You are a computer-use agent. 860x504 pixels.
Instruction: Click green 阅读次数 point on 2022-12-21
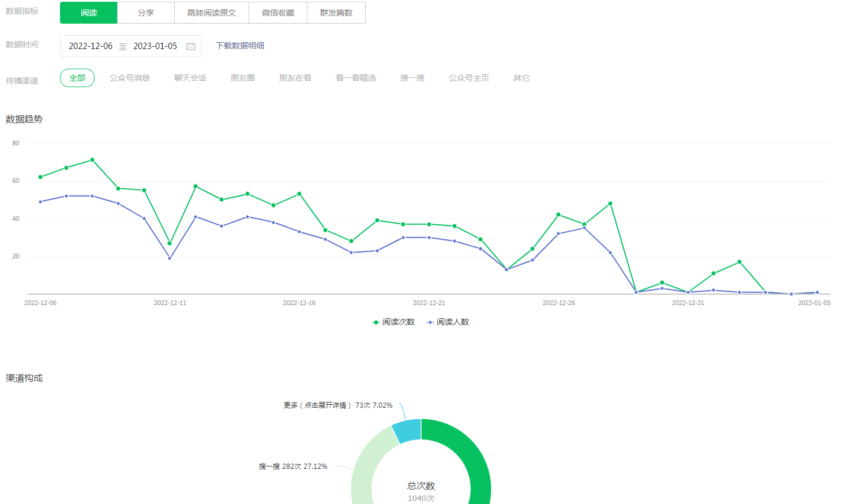[429, 224]
